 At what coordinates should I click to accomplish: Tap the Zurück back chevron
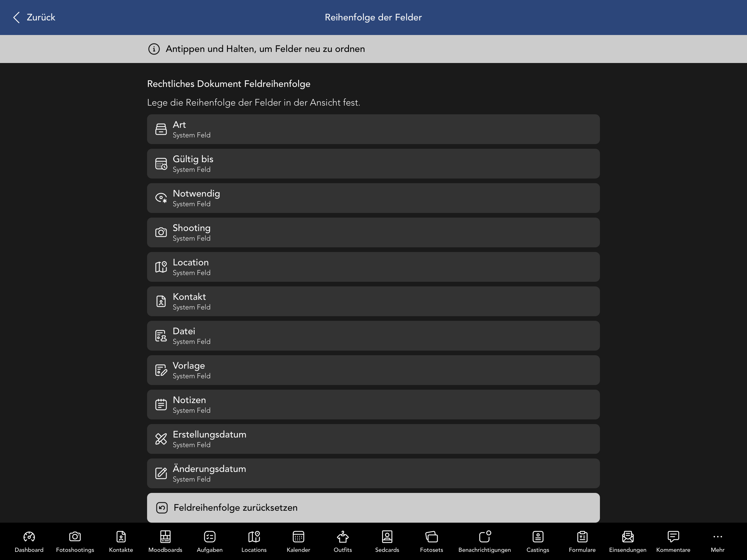[x=17, y=17]
